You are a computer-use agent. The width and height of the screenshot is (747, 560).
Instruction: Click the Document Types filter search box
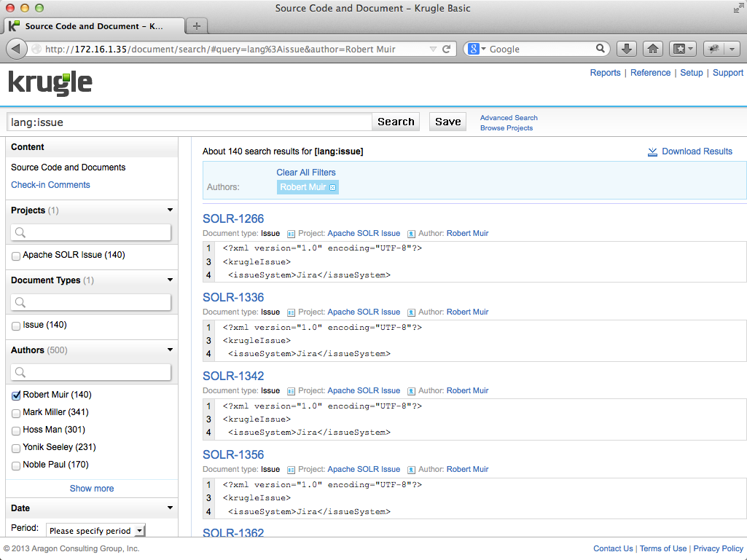(90, 302)
